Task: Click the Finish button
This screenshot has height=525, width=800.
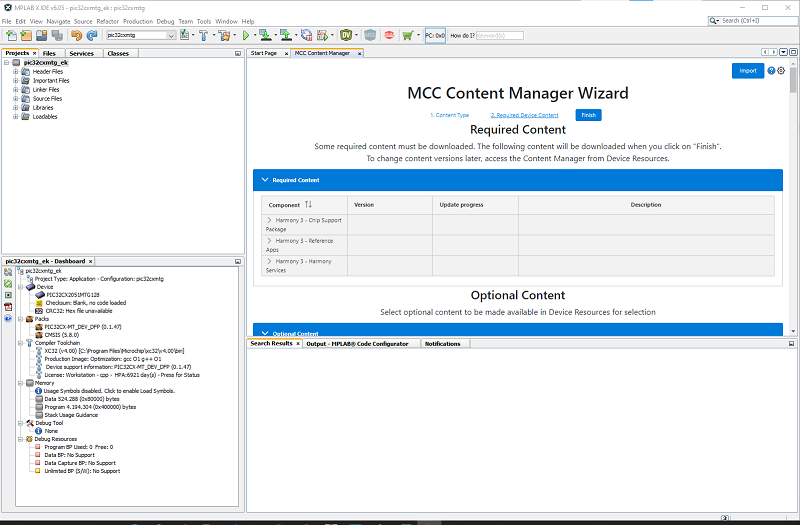Action: pyautogui.click(x=588, y=115)
